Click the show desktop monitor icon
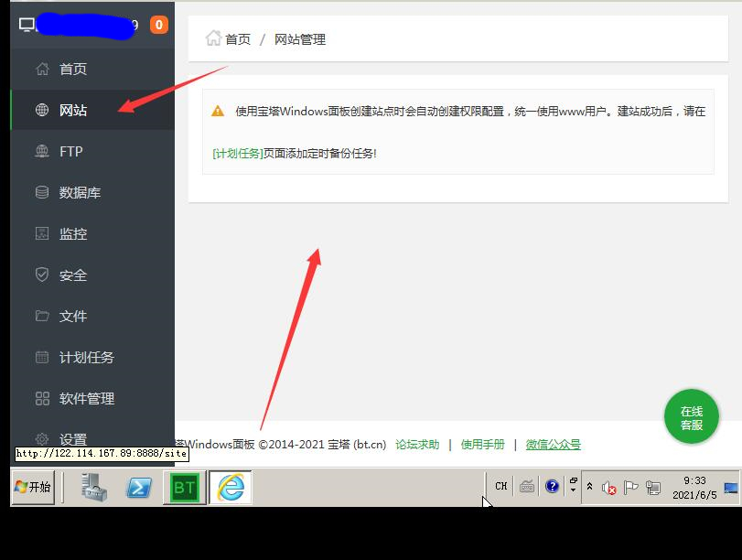Screen dimensions: 742x560 pos(731,488)
